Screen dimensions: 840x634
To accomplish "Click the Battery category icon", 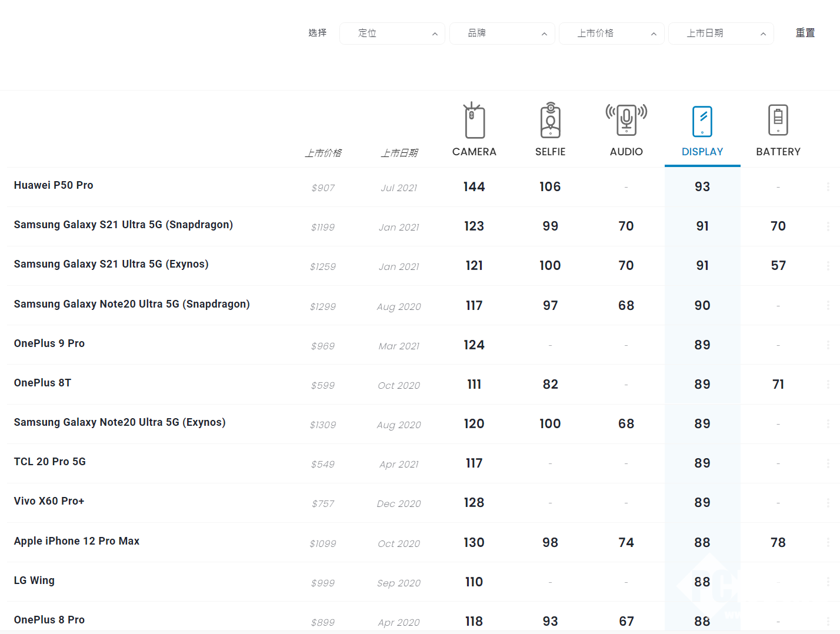I will (x=778, y=120).
